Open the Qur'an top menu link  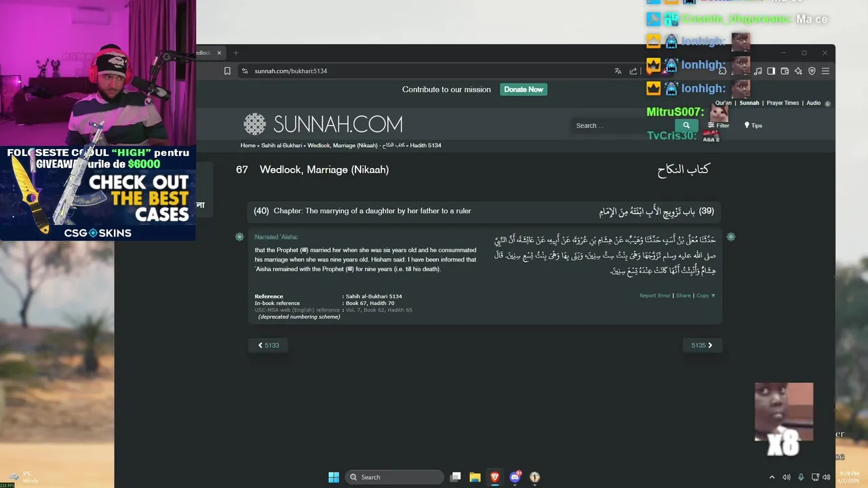coord(724,103)
